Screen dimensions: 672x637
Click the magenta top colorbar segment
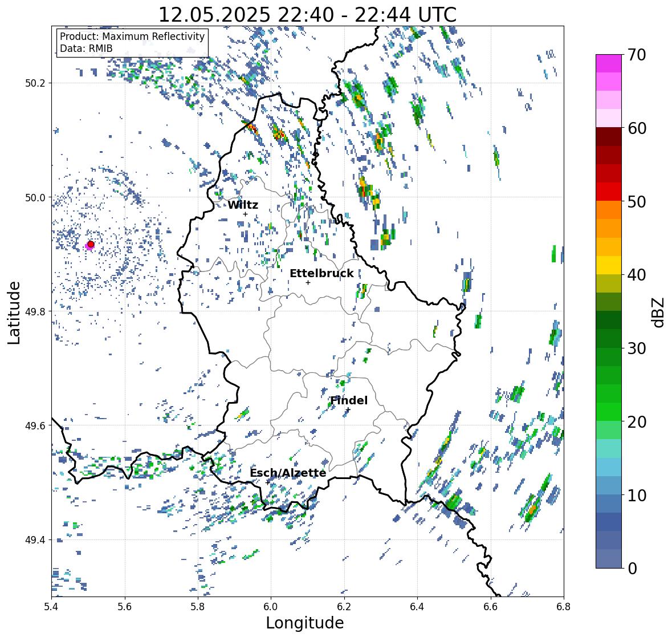[x=609, y=63]
